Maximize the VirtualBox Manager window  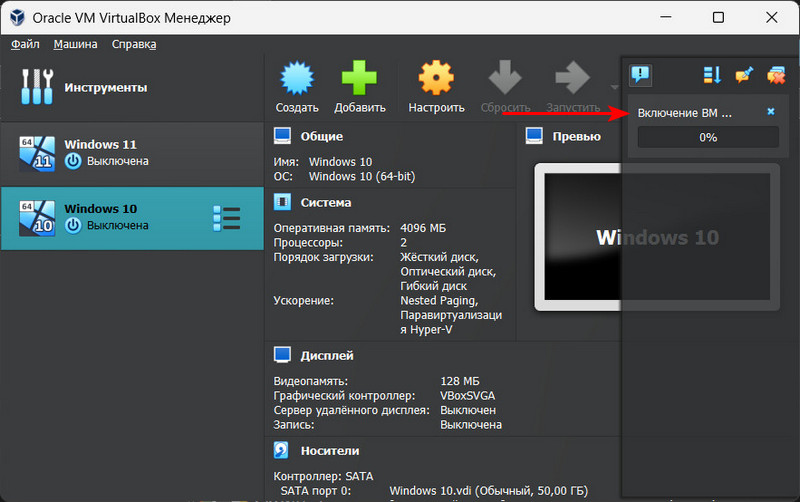coord(718,17)
